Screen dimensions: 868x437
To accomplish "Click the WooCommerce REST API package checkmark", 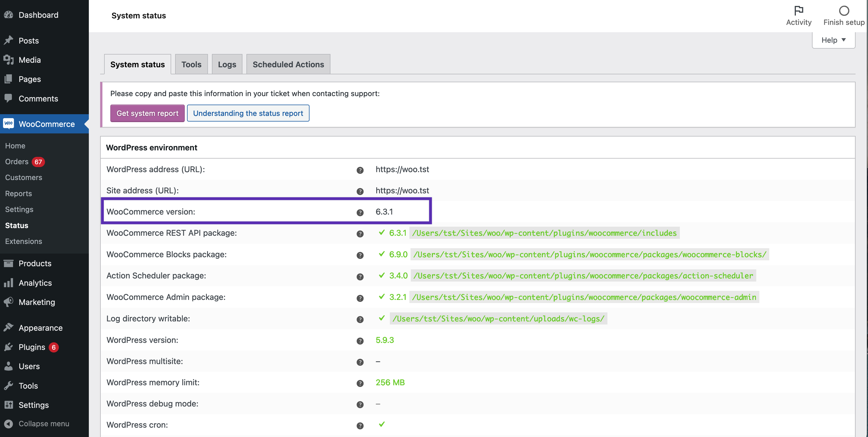I will 382,233.
